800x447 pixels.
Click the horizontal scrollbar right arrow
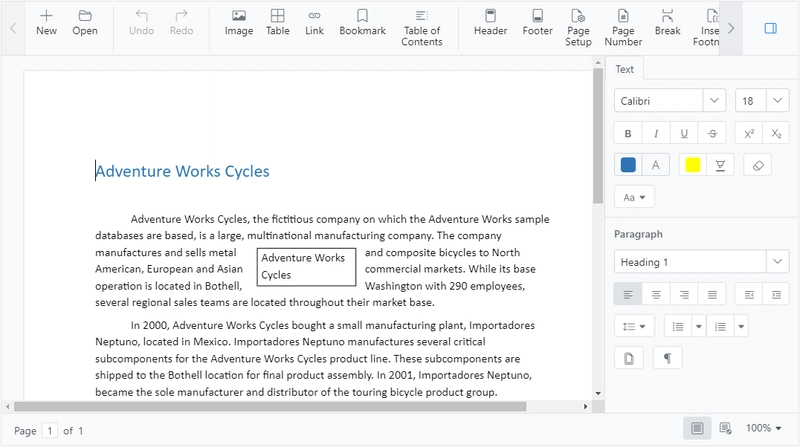pos(585,406)
